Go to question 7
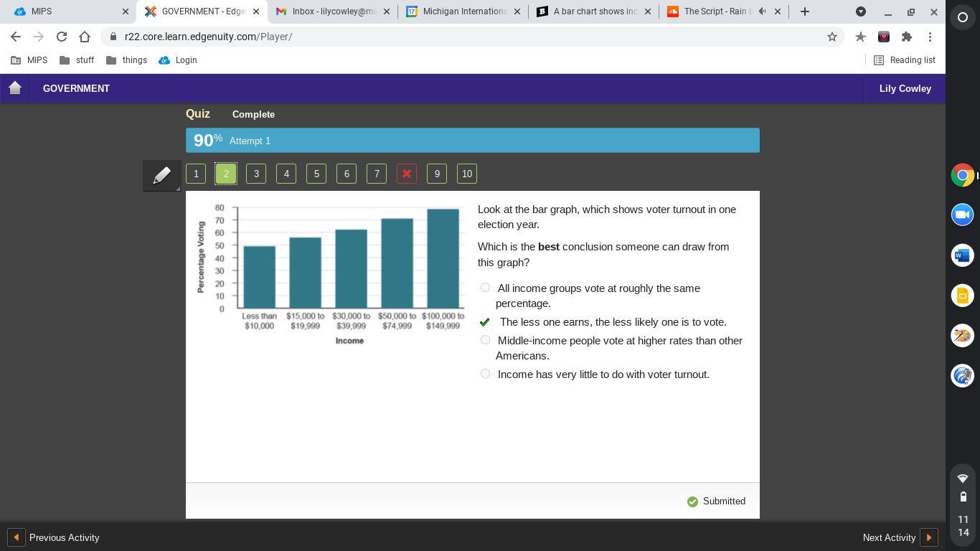Screen dimensions: 980x551 (377, 174)
